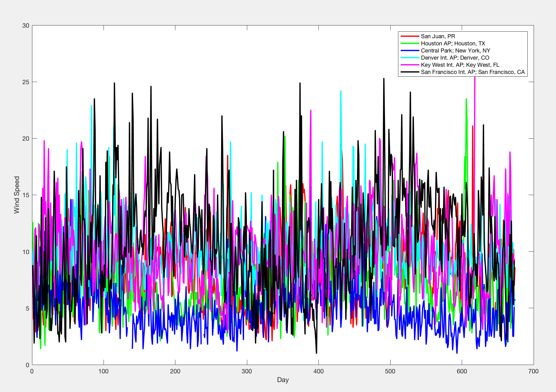Viewport: 556px width, 392px height.
Task: Click the y-axis tick label 20
Action: pos(26,139)
